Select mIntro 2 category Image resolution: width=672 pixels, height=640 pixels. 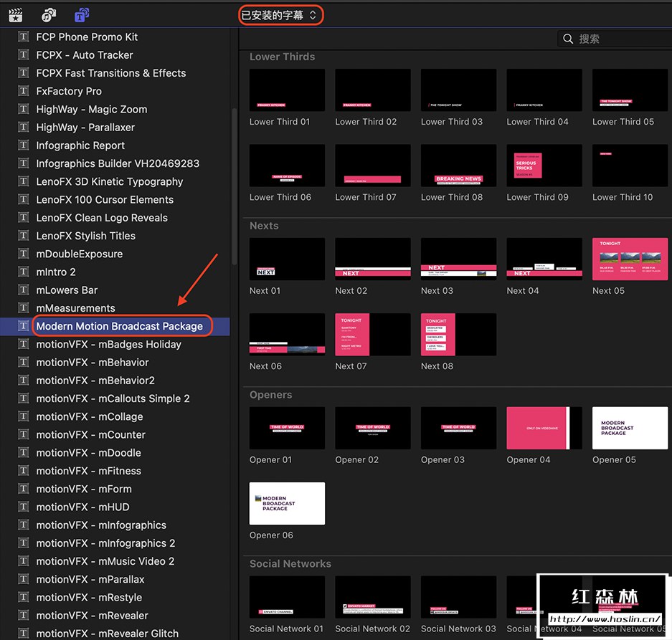click(x=115, y=272)
